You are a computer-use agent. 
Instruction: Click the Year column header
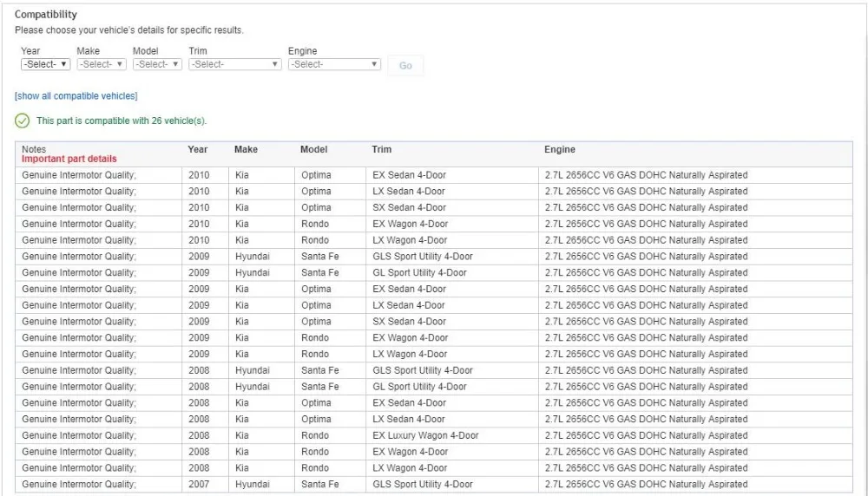[x=198, y=149]
